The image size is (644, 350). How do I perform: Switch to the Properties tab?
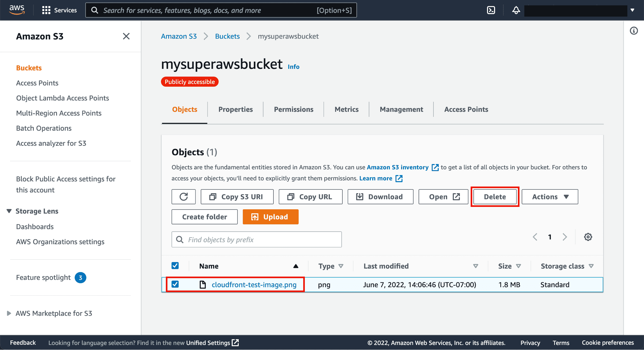(x=236, y=109)
